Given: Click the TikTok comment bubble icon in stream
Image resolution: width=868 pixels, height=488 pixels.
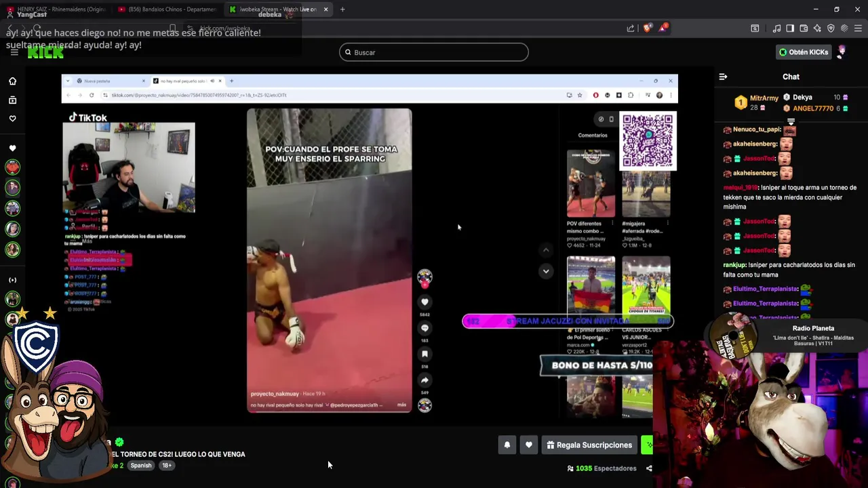Looking at the screenshot, I should [x=425, y=328].
